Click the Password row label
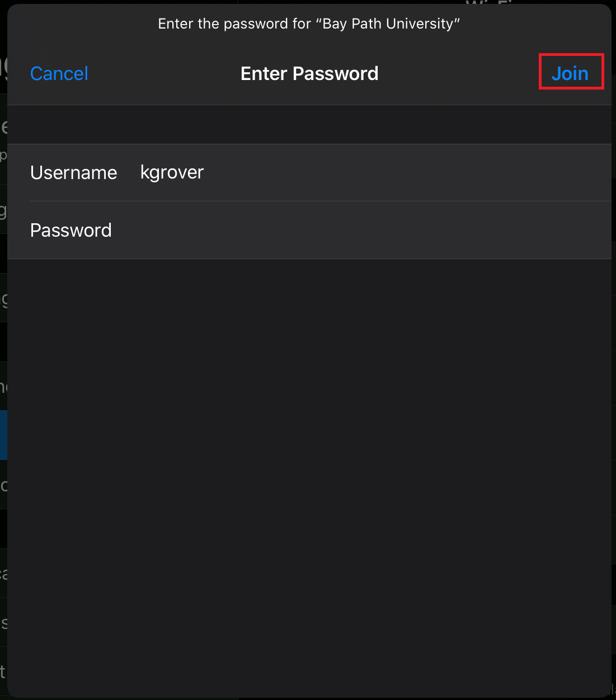This screenshot has height=700, width=616. 71,231
